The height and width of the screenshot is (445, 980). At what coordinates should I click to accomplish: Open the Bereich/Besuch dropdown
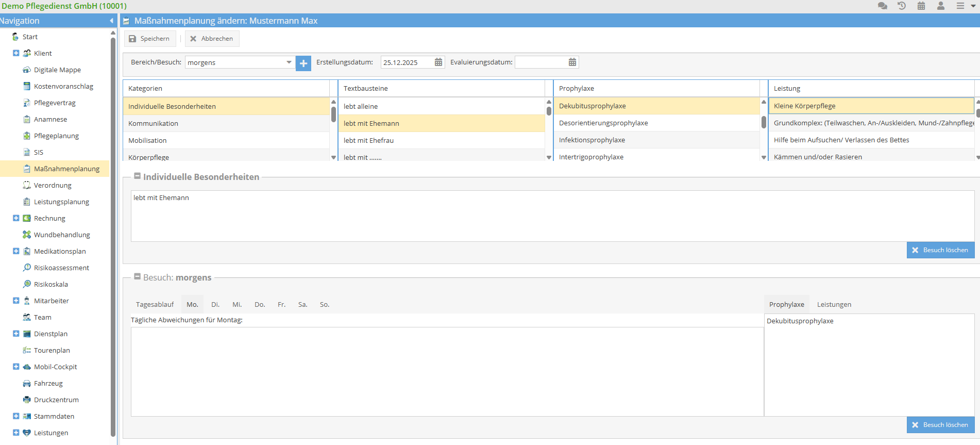click(x=289, y=62)
